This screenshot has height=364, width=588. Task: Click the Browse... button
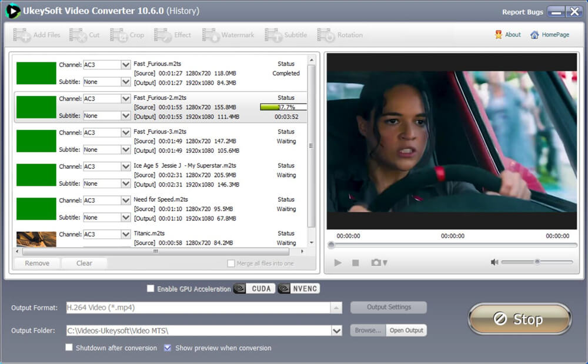click(367, 330)
